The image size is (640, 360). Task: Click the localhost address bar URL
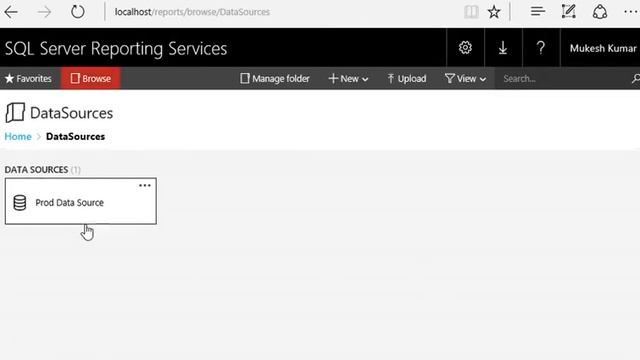192,12
